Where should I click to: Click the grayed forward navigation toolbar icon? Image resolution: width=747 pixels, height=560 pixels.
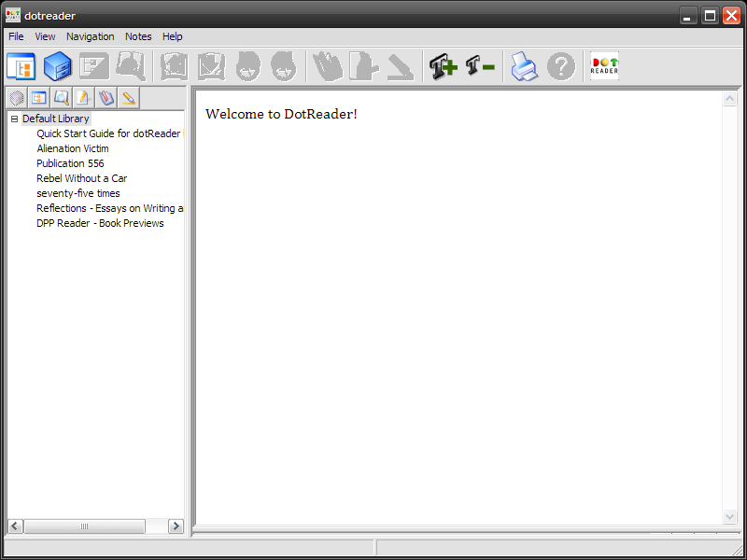pyautogui.click(x=284, y=66)
